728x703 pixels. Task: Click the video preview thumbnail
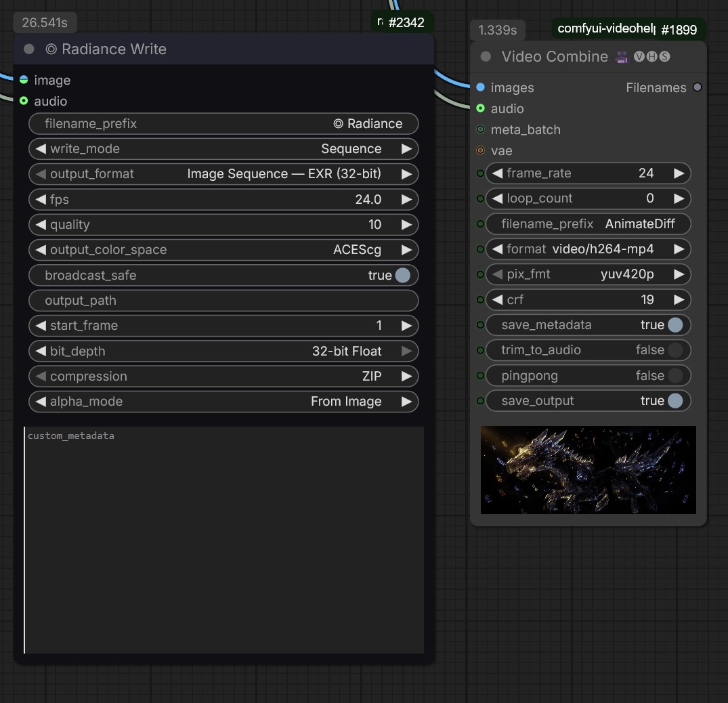pos(588,470)
